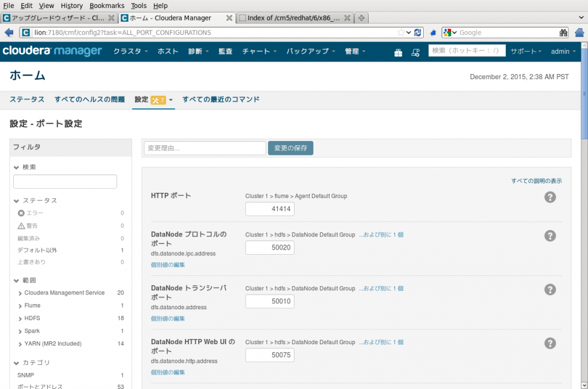The image size is (588, 389).
Task: Switch to すべてのヘルスの問題 tab
Action: (x=90, y=99)
